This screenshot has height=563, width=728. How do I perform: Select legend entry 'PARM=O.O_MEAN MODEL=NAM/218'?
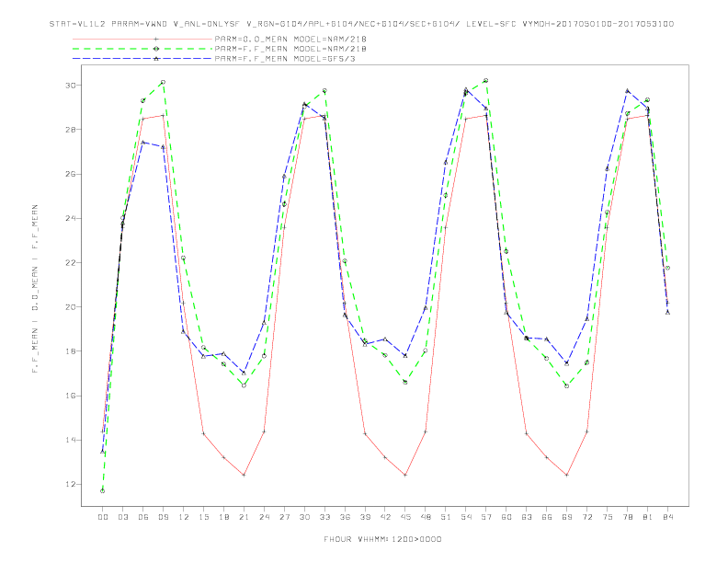(290, 39)
